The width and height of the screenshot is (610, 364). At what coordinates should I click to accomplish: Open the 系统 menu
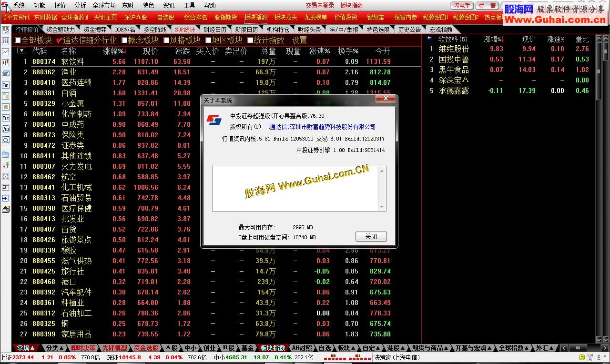tap(19, 5)
